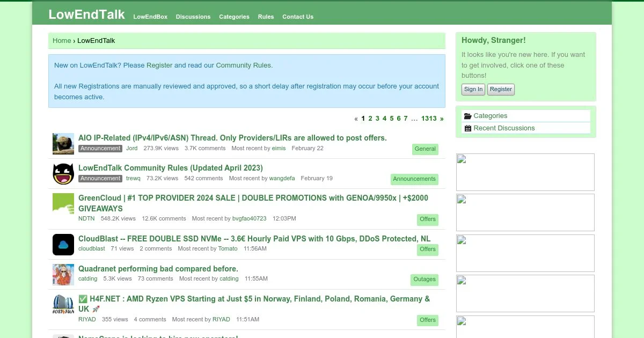Viewport: 644px width, 338px height.
Task: Click Outages tag on Quadranet thread
Action: pos(425,280)
